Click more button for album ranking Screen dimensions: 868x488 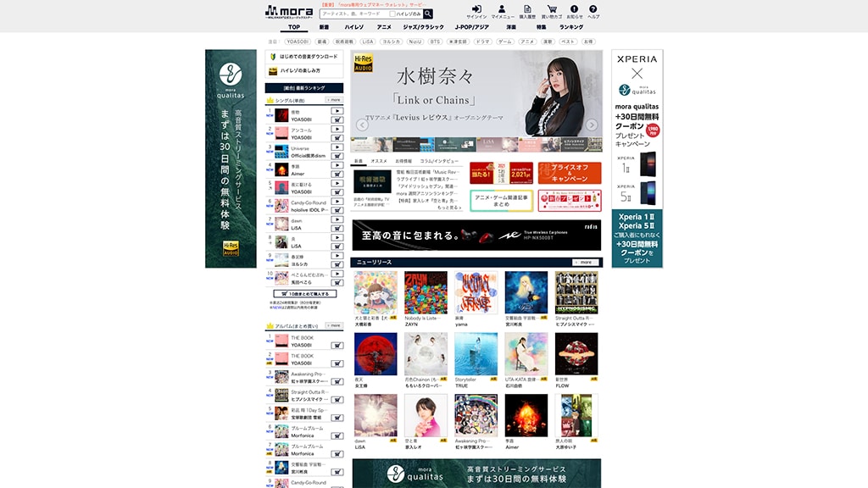[334, 325]
